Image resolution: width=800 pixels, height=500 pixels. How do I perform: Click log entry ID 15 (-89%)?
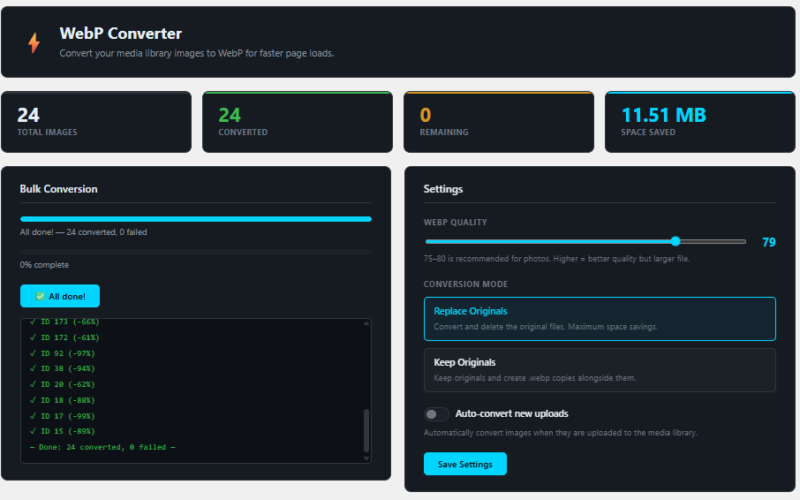click(62, 431)
